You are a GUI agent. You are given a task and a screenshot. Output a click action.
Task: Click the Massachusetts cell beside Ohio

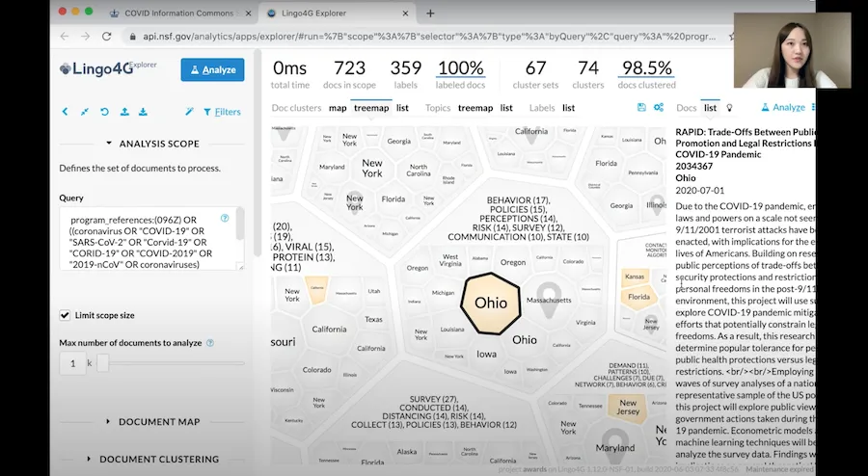tap(549, 300)
